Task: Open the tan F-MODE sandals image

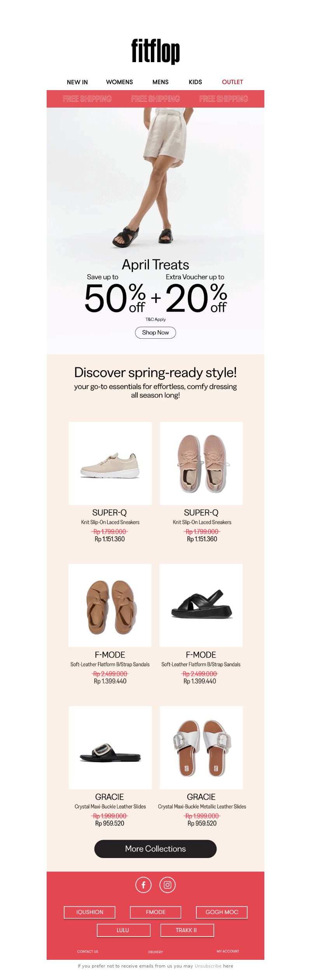Action: 110,605
